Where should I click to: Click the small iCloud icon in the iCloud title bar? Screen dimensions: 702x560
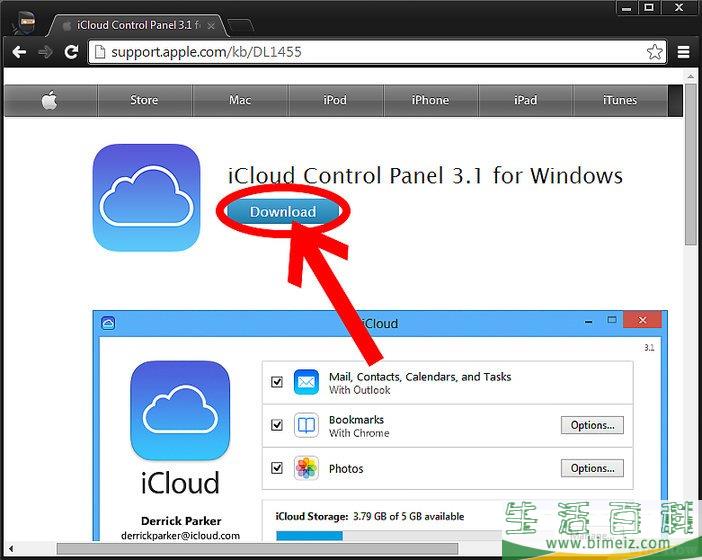pos(108,323)
